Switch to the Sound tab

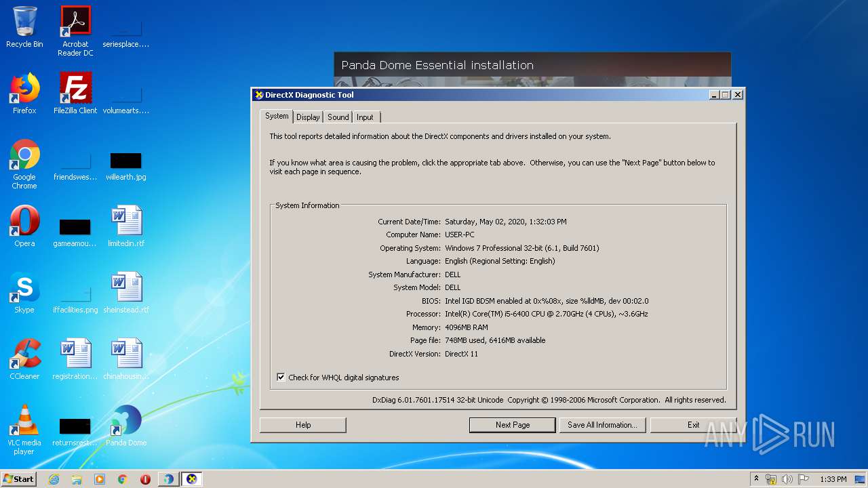[338, 117]
